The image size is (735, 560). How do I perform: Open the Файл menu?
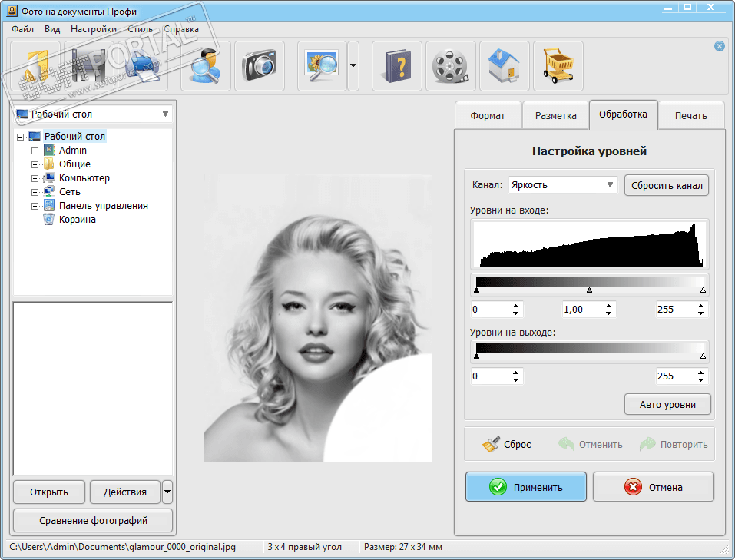pos(22,29)
